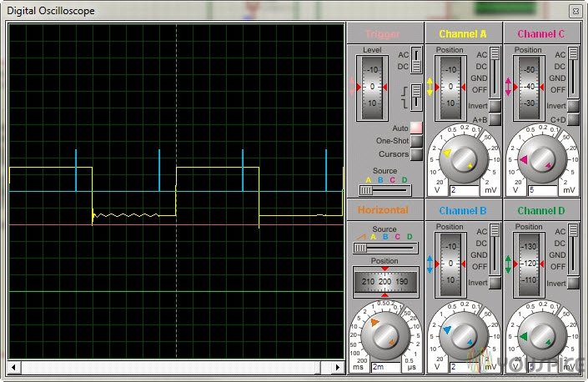This screenshot has height=382, width=588.
Task: Enable the A+B sum button
Action: (495, 119)
